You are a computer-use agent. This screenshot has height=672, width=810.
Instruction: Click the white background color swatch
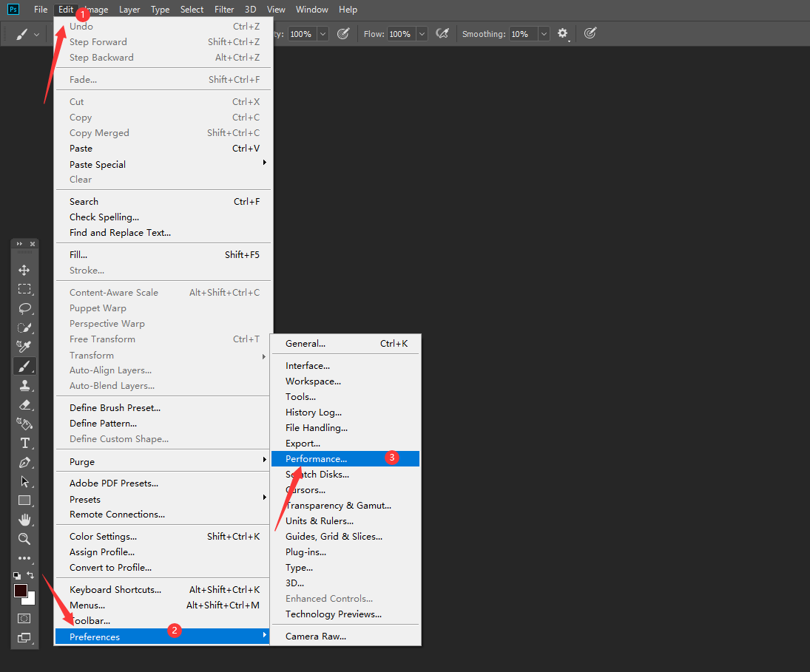(31, 600)
